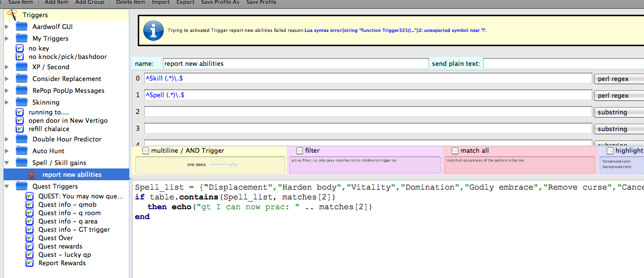Open pattern 2 substring type dropdown

619,112
